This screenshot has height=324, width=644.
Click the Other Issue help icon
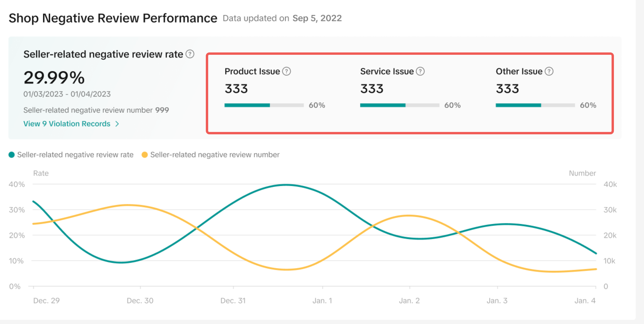549,71
